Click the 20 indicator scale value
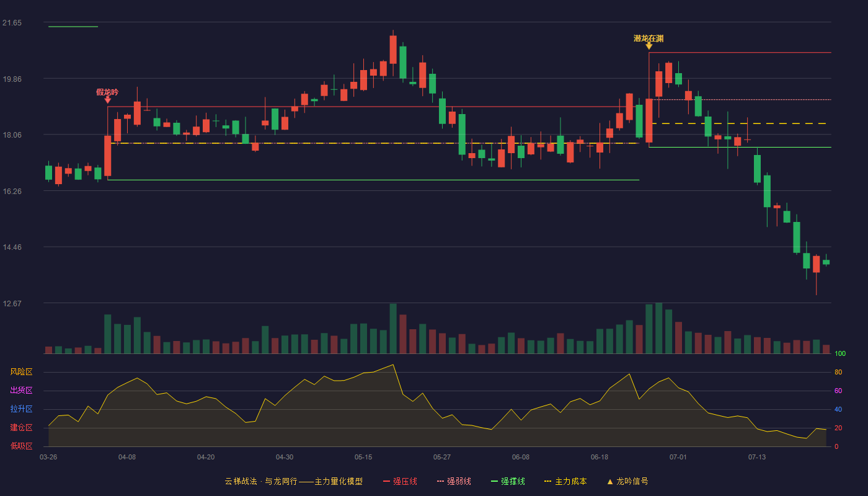868x496 pixels. pos(838,428)
